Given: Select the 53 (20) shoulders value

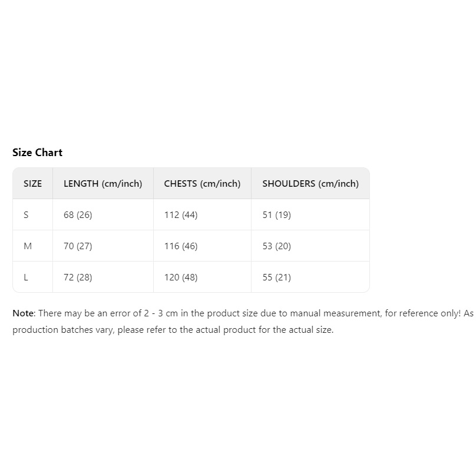Looking at the screenshot, I should pos(277,246).
